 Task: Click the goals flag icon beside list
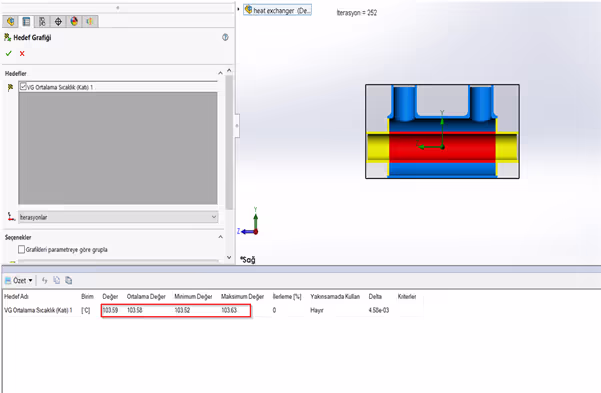tap(10, 88)
